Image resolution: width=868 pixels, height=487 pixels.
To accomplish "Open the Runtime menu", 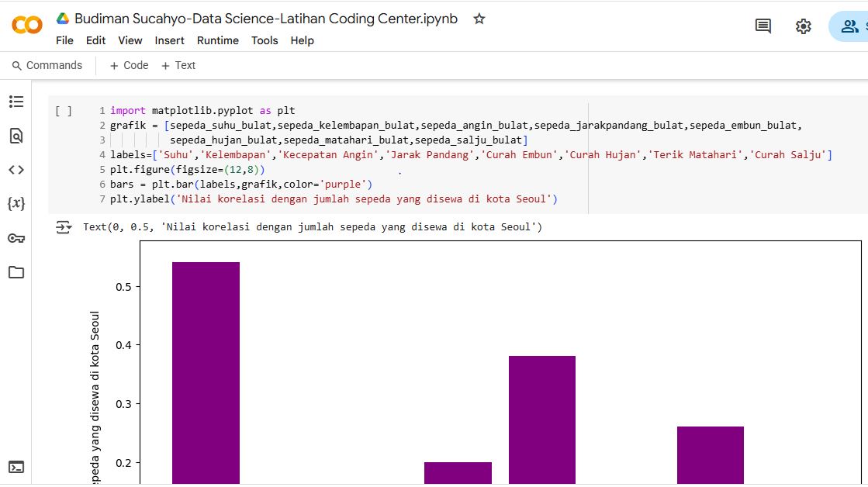I will pos(217,40).
